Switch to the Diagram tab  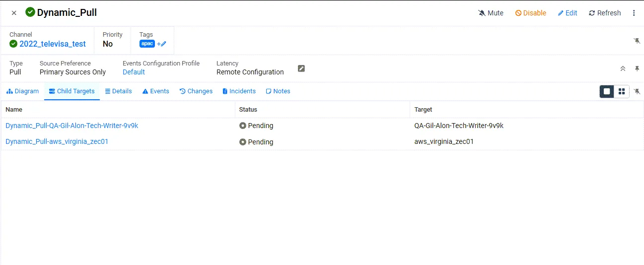tap(23, 91)
